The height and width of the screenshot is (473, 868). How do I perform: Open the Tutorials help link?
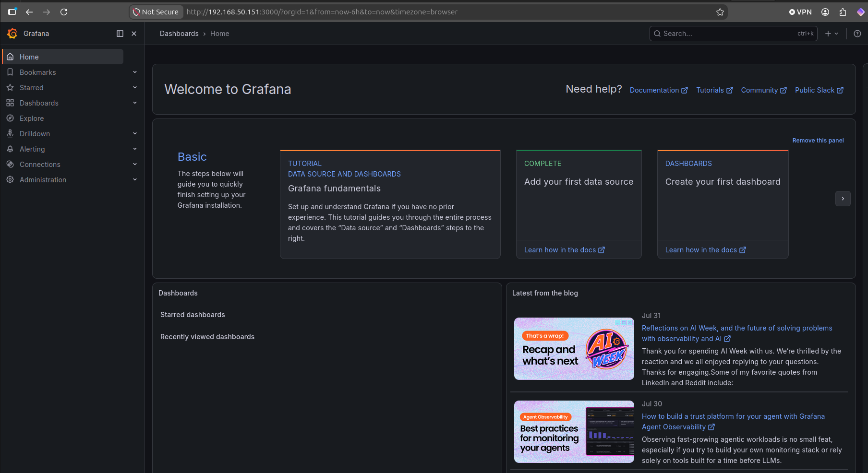tap(714, 90)
